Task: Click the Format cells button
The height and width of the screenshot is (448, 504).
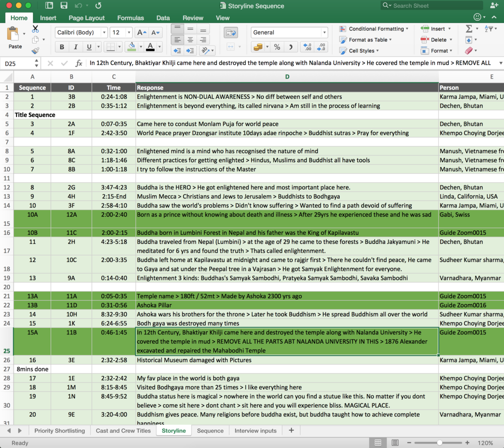Action: pyautogui.click(x=436, y=50)
